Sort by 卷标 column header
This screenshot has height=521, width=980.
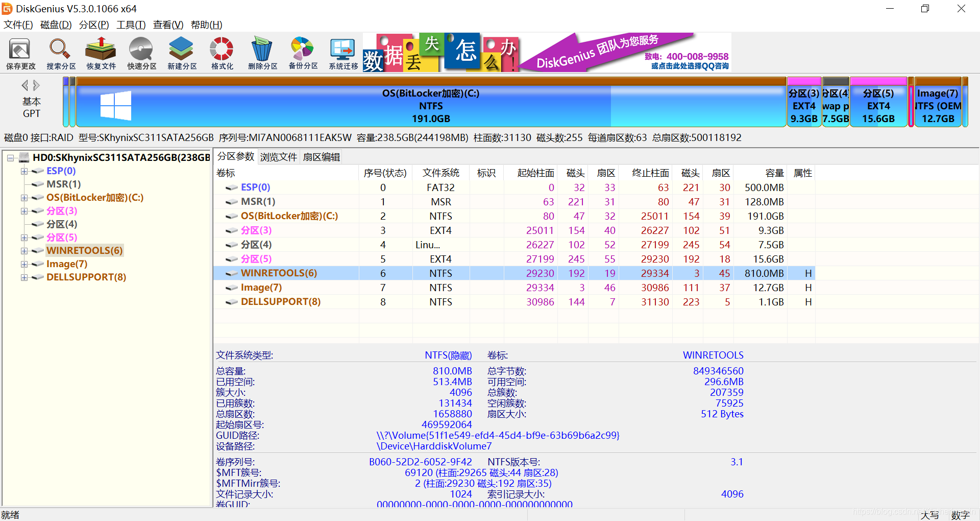286,173
